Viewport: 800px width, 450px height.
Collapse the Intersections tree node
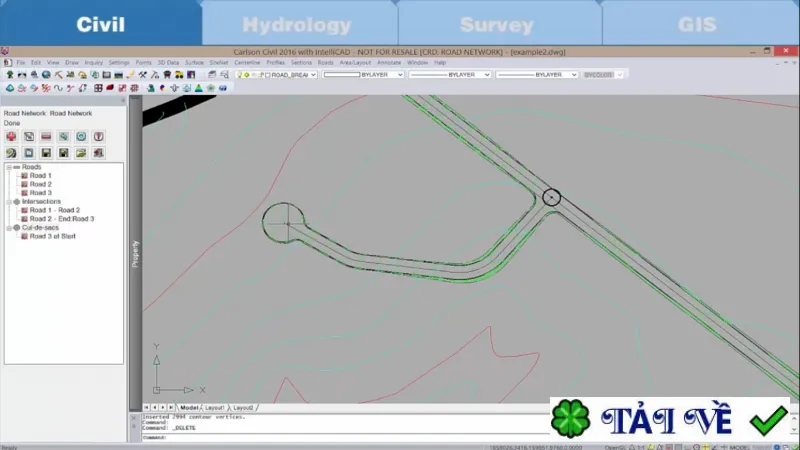tap(9, 202)
